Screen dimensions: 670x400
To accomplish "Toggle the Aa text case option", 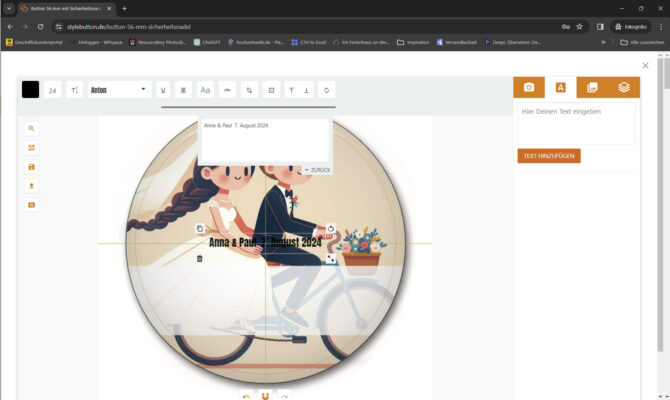I will [205, 90].
